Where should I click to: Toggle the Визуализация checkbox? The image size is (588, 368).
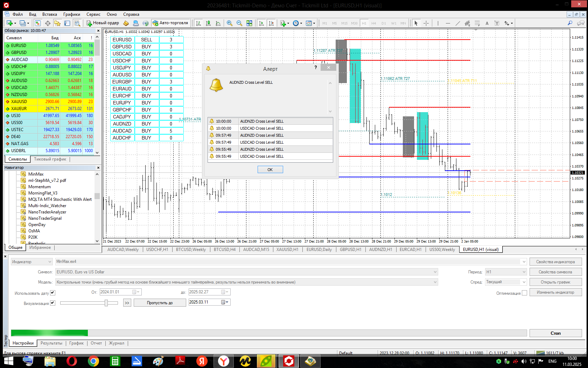(x=53, y=303)
